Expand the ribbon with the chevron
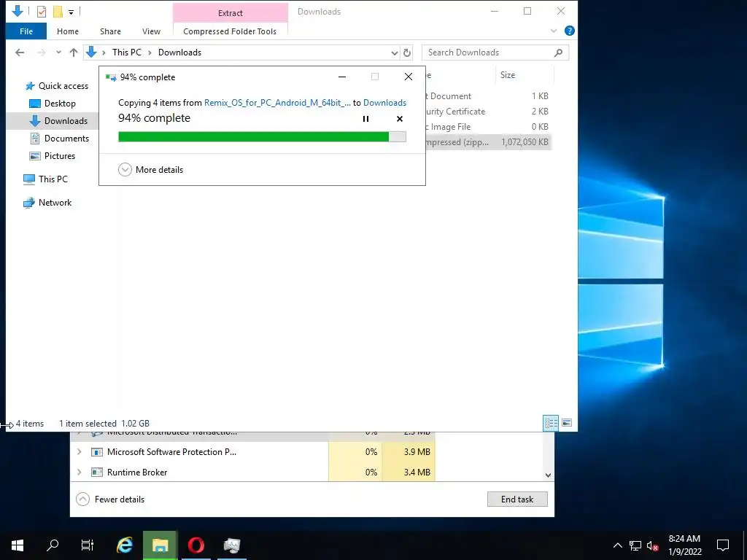Screen dimensions: 747x560 coord(554,31)
